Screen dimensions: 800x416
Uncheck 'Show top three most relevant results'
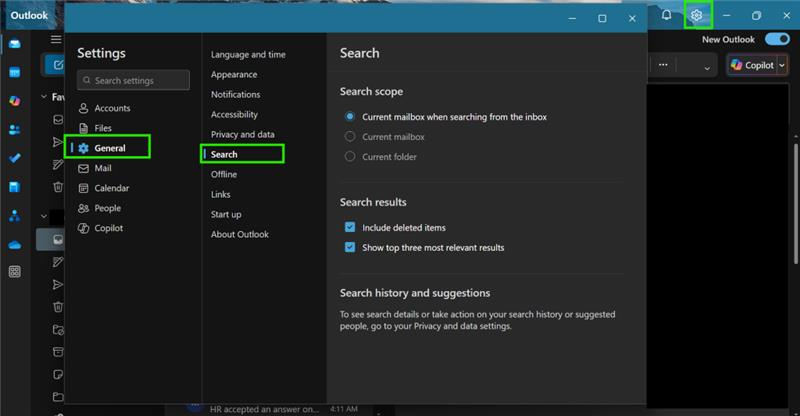(x=350, y=247)
